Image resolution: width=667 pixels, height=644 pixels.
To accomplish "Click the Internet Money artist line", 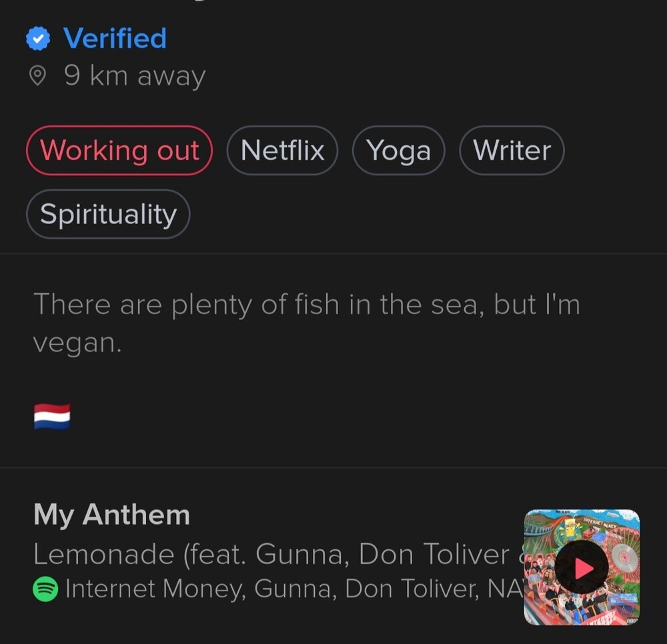I will [294, 589].
